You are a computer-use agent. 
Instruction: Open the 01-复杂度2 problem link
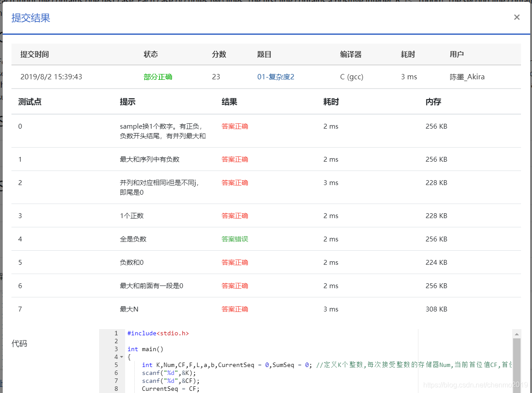[276, 77]
